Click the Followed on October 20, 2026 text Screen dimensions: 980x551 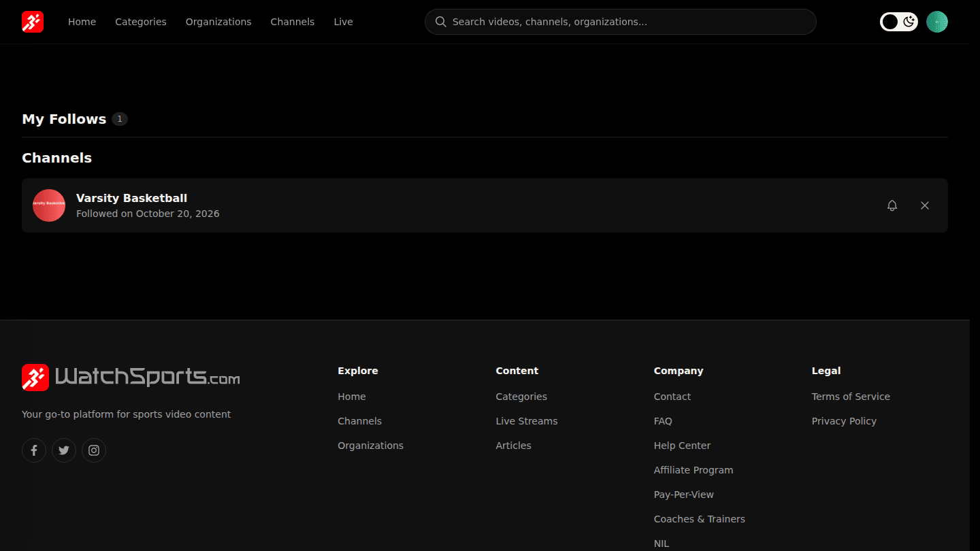pos(148,214)
